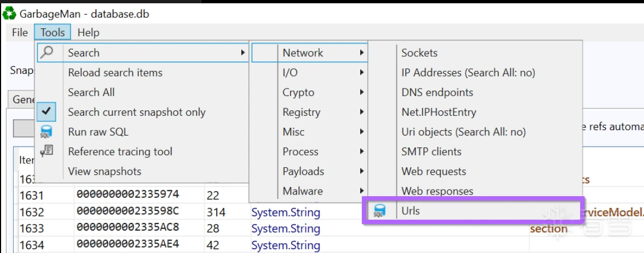The image size is (644, 253).
Task: Choose View snapshots menu entry
Action: 104,171
